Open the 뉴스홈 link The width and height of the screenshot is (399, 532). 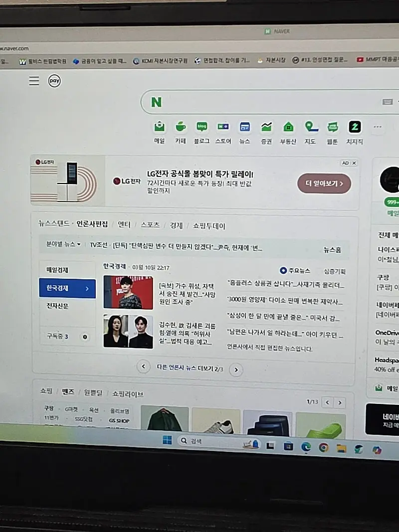332,250
